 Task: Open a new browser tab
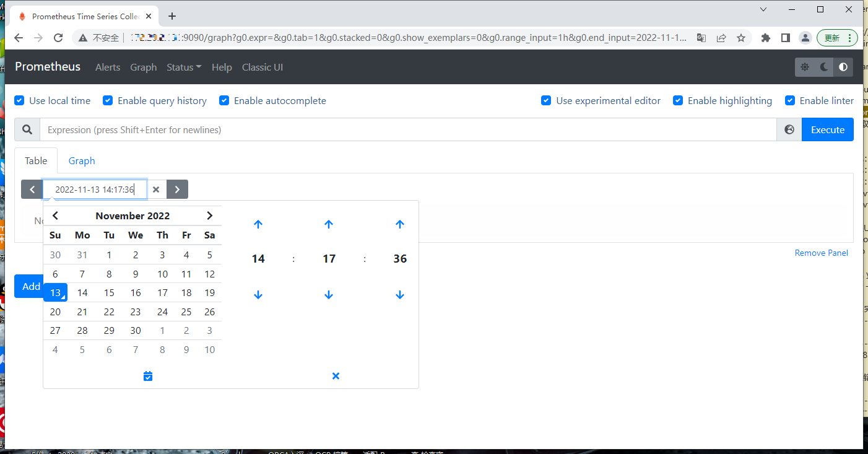click(x=172, y=16)
